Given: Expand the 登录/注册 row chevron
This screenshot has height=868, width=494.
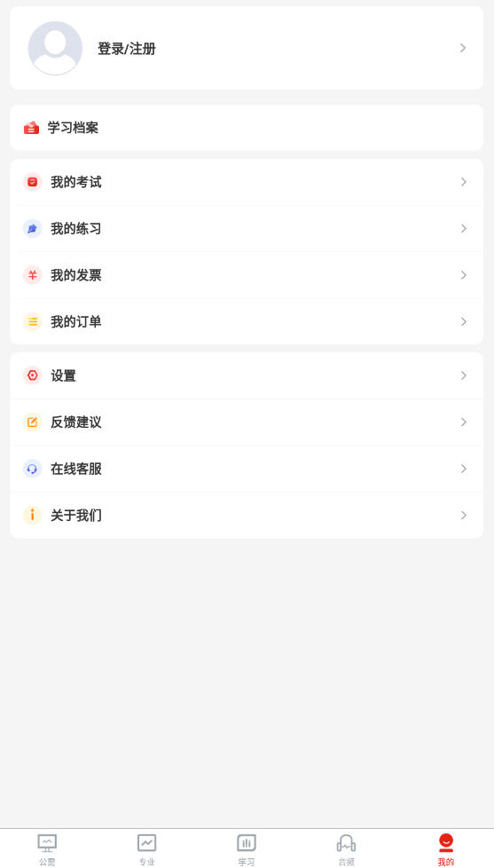Looking at the screenshot, I should [463, 48].
